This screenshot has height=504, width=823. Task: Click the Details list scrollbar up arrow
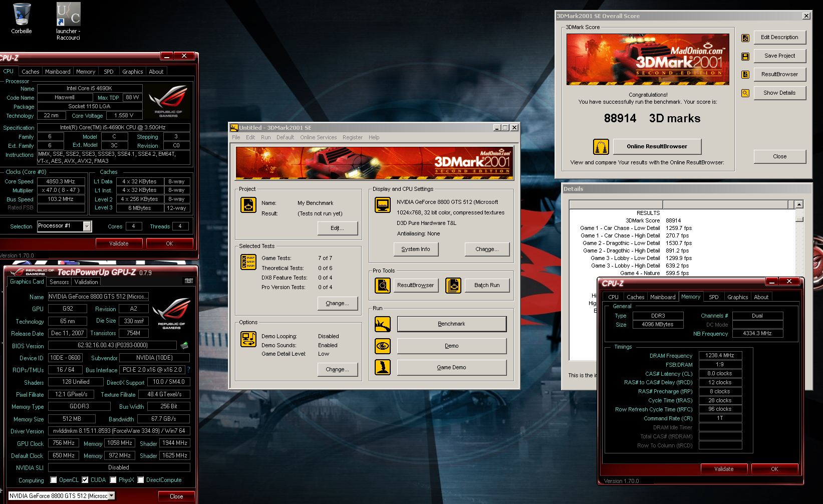click(x=799, y=204)
